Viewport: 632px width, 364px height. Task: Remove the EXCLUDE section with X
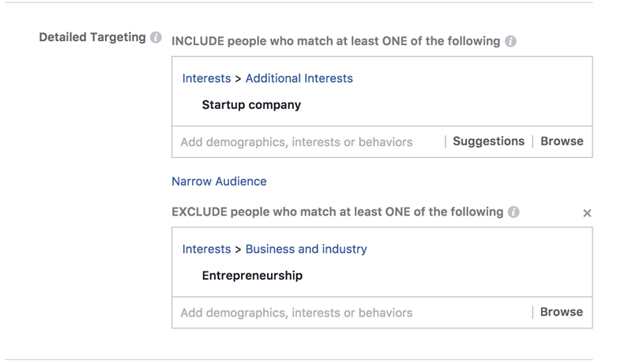tap(587, 213)
